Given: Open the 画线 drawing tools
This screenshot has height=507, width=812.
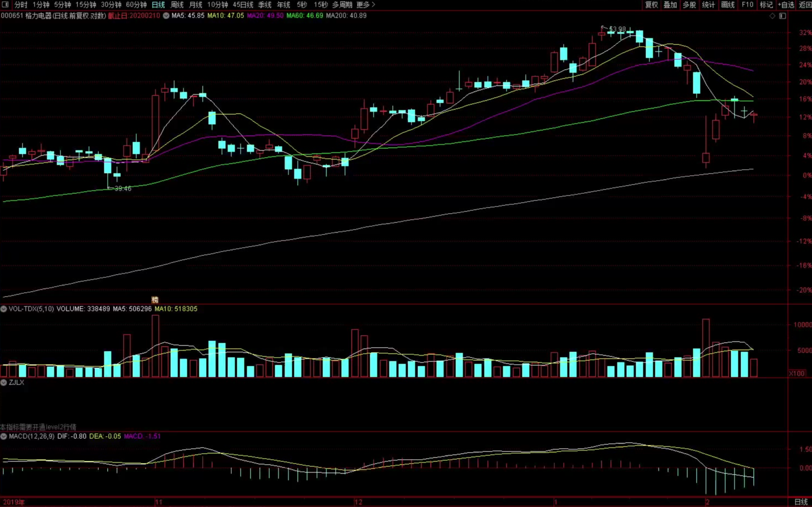Looking at the screenshot, I should click(727, 4).
